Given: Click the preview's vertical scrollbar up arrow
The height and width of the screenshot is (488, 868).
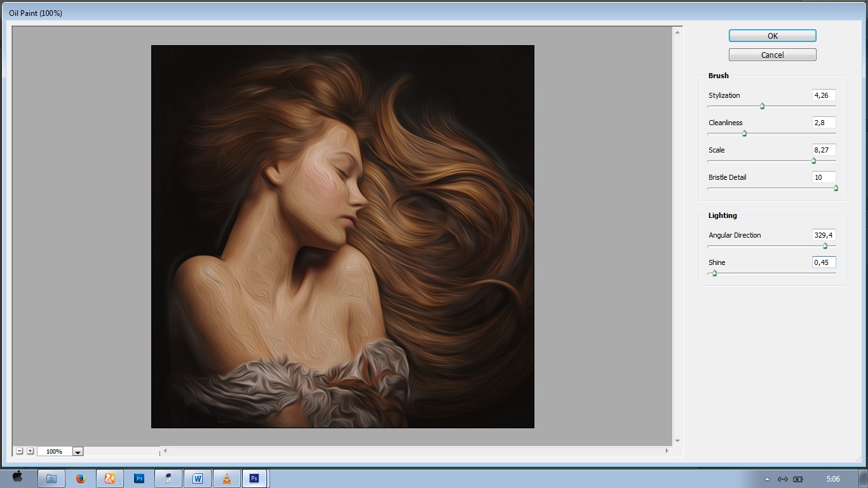Looking at the screenshot, I should click(677, 32).
